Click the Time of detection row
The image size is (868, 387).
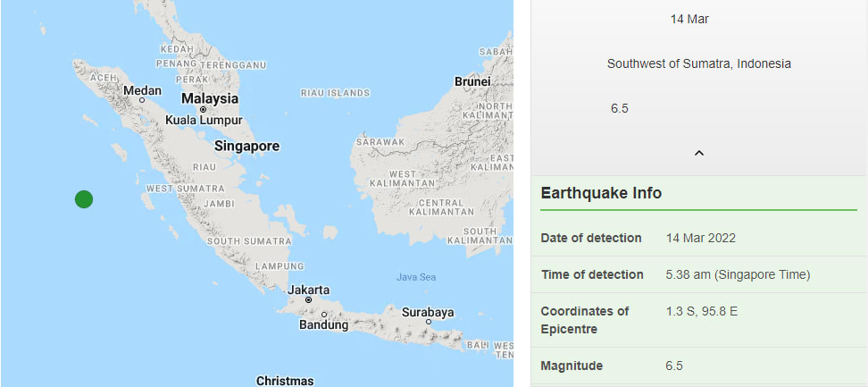pos(699,274)
